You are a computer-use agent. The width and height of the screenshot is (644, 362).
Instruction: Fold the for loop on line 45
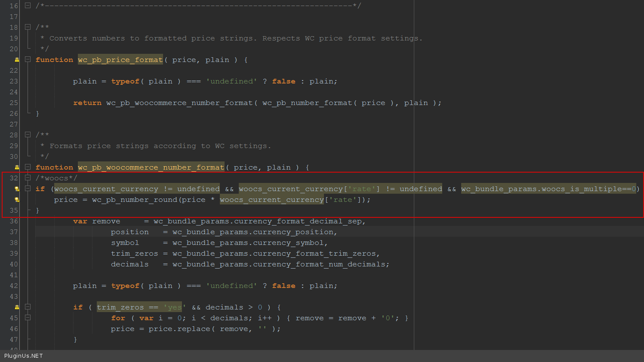point(28,318)
